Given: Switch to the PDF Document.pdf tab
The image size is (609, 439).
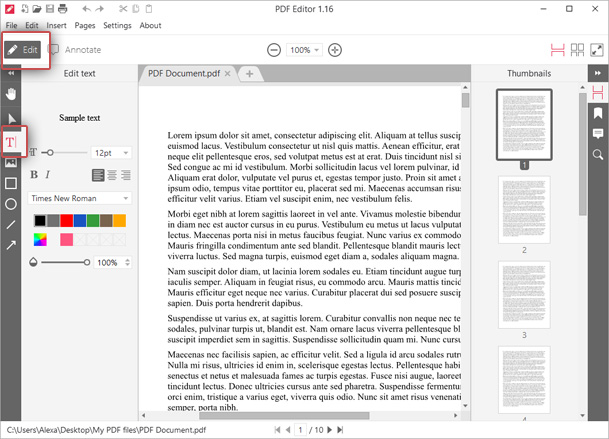Looking at the screenshot, I should pos(184,73).
